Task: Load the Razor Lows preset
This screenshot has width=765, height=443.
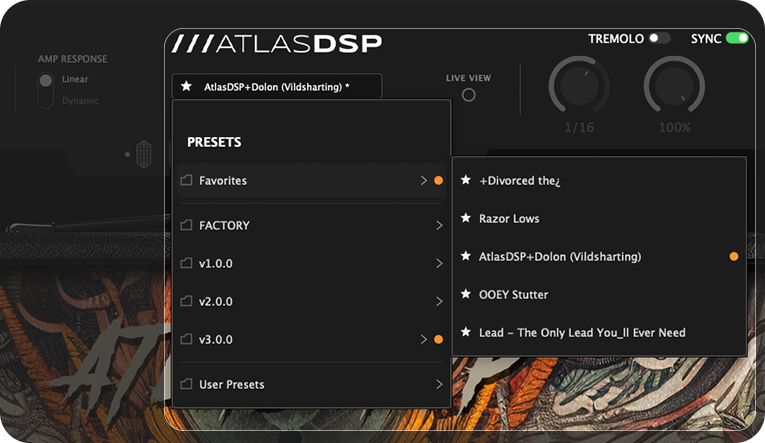Action: [x=599, y=218]
